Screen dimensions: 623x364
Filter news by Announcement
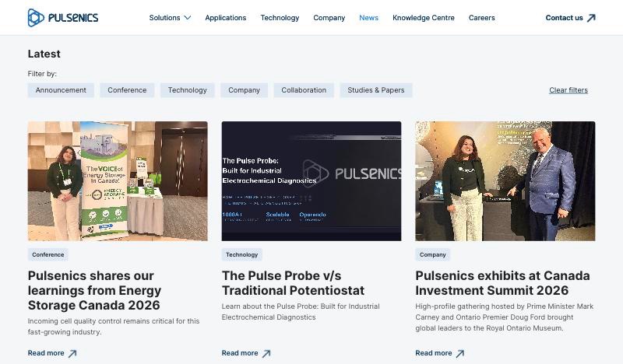(61, 90)
